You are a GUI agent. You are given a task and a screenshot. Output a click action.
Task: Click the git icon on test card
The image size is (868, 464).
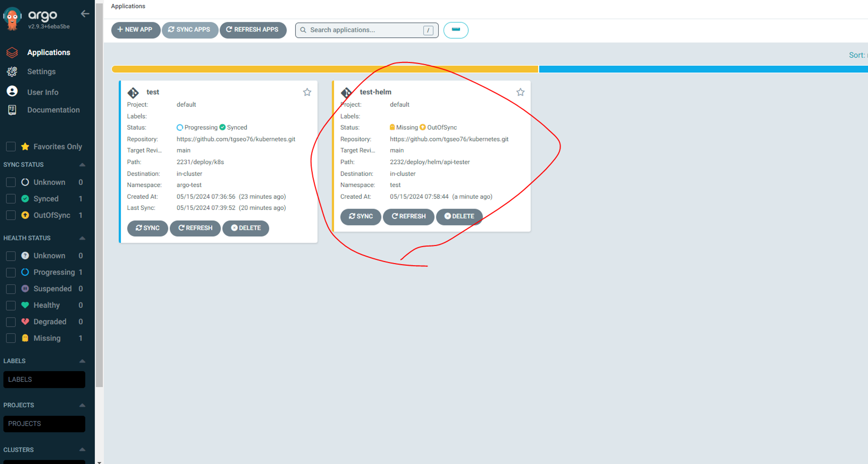(133, 93)
